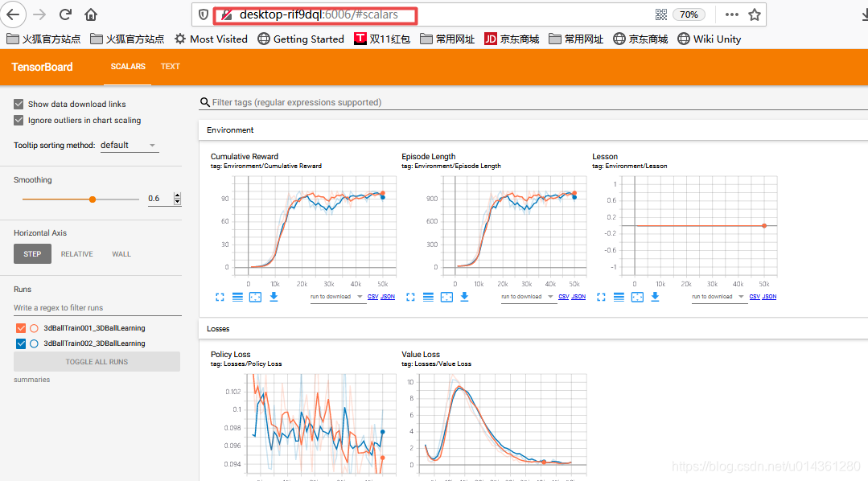Toggle Show data download links checkbox

click(x=19, y=104)
